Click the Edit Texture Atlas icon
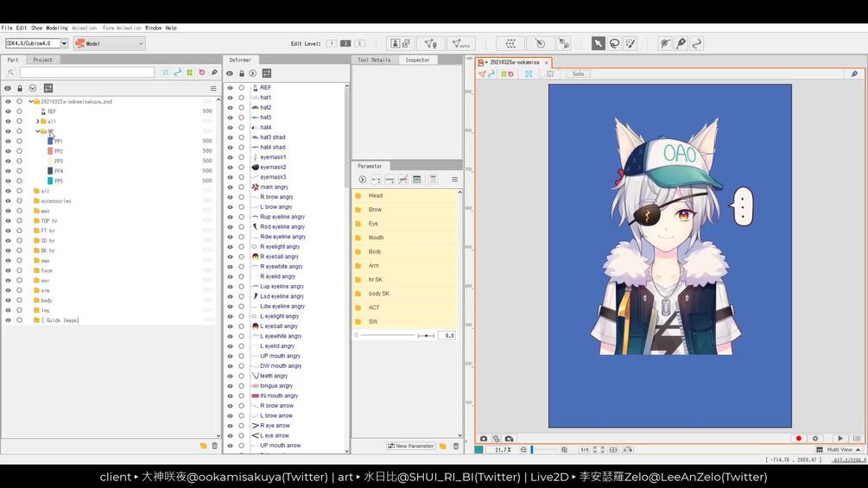Image resolution: width=868 pixels, height=488 pixels. tap(401, 43)
